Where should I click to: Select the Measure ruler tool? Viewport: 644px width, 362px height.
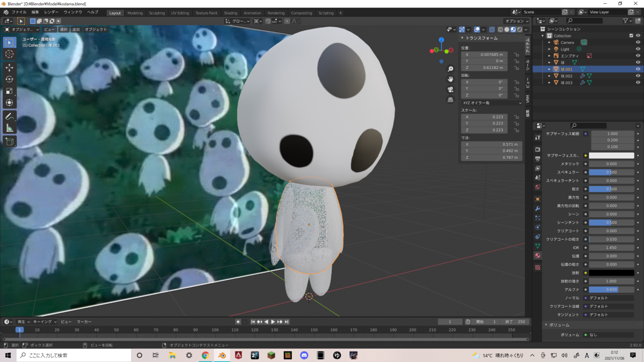pos(9,128)
